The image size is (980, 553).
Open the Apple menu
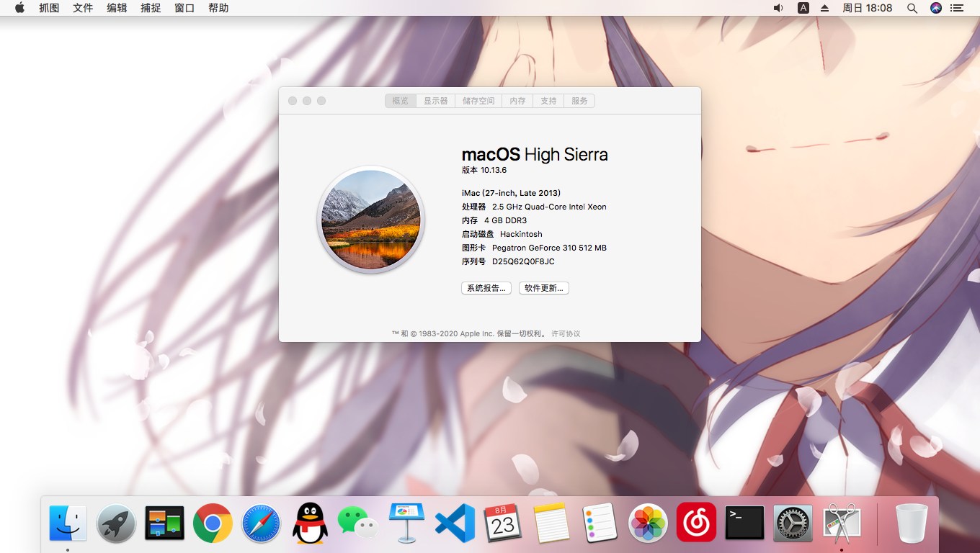pos(19,8)
